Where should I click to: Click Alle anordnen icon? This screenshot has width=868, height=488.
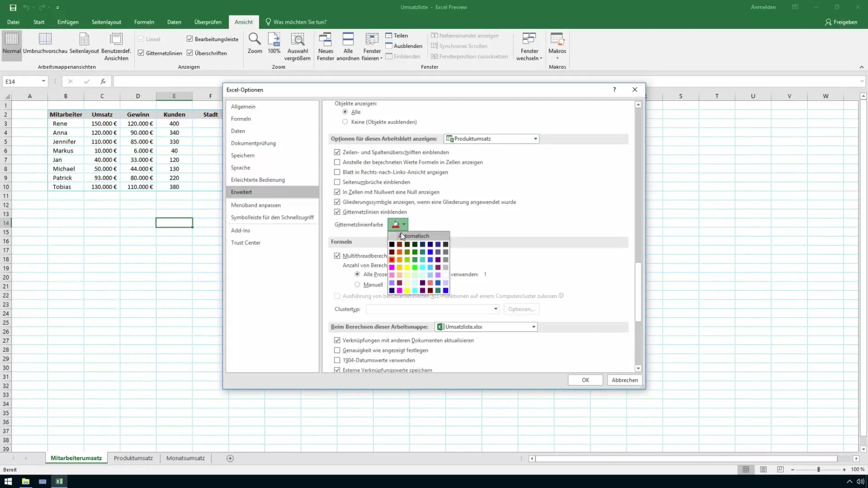[348, 40]
